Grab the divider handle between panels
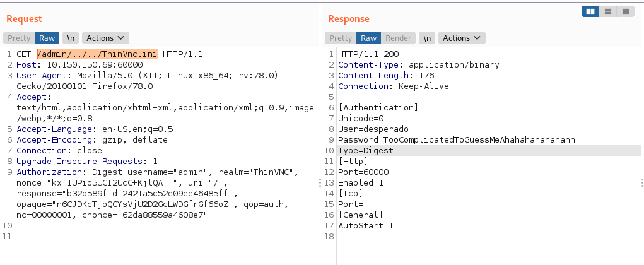 click(320, 183)
